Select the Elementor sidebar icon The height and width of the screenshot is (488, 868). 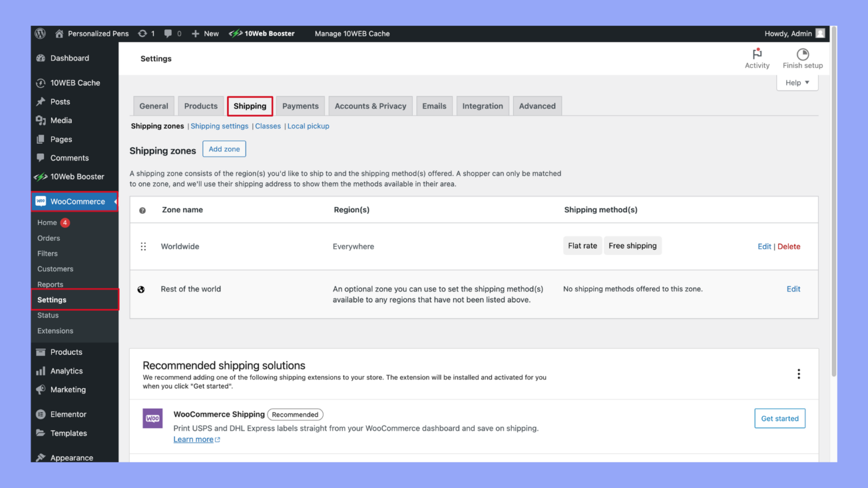pyautogui.click(x=41, y=414)
